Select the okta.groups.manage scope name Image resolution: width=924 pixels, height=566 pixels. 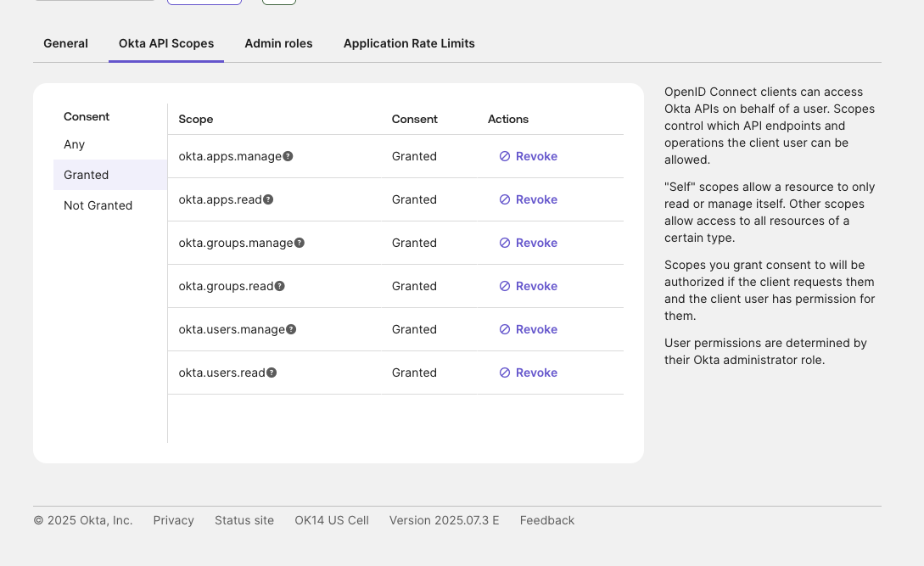coord(236,243)
